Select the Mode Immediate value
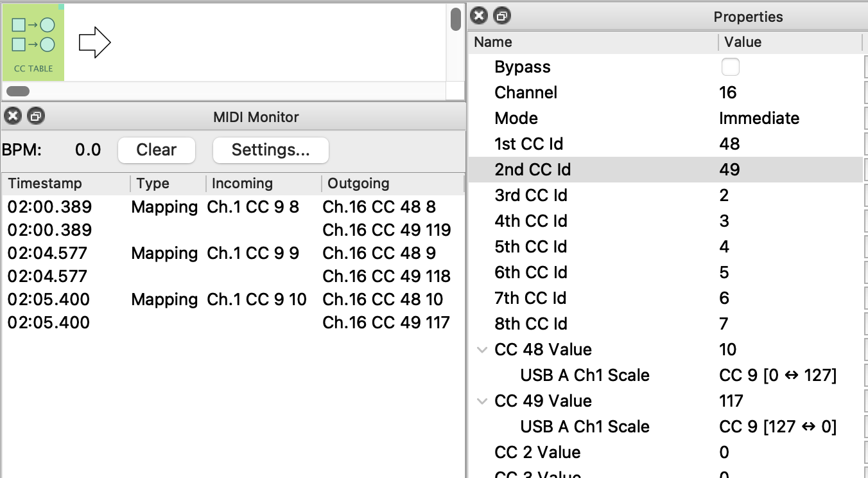Screen dimensions: 868x478 pyautogui.click(x=759, y=118)
